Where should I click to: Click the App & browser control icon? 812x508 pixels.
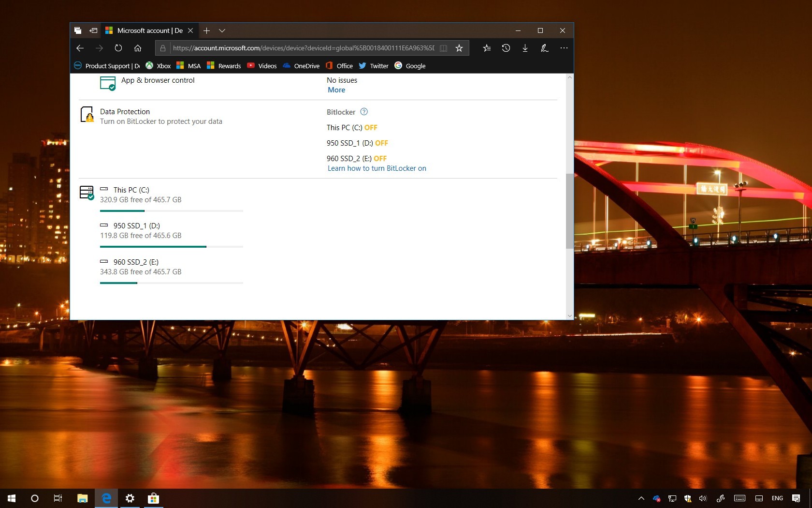point(108,83)
